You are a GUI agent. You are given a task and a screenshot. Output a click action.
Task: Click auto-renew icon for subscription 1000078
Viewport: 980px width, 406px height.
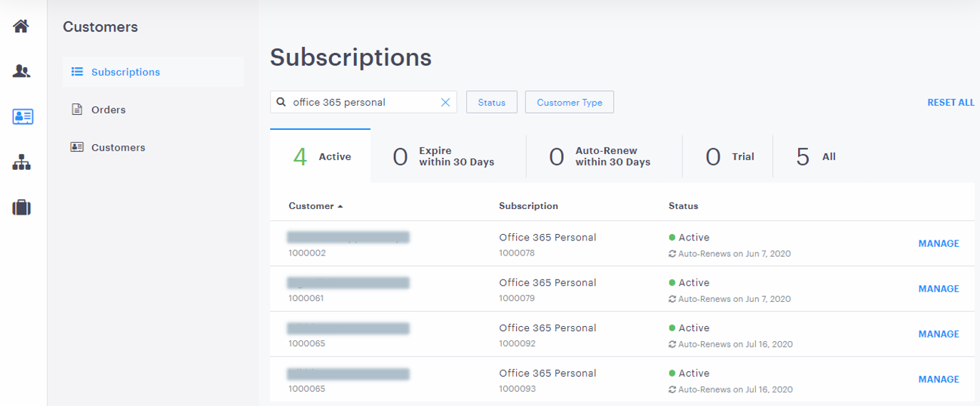tap(672, 253)
